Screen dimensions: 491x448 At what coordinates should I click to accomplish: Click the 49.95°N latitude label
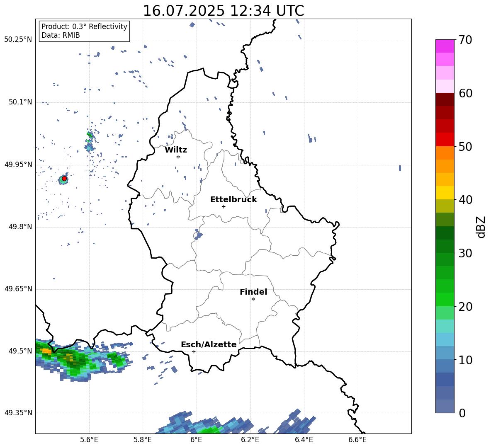(18, 164)
